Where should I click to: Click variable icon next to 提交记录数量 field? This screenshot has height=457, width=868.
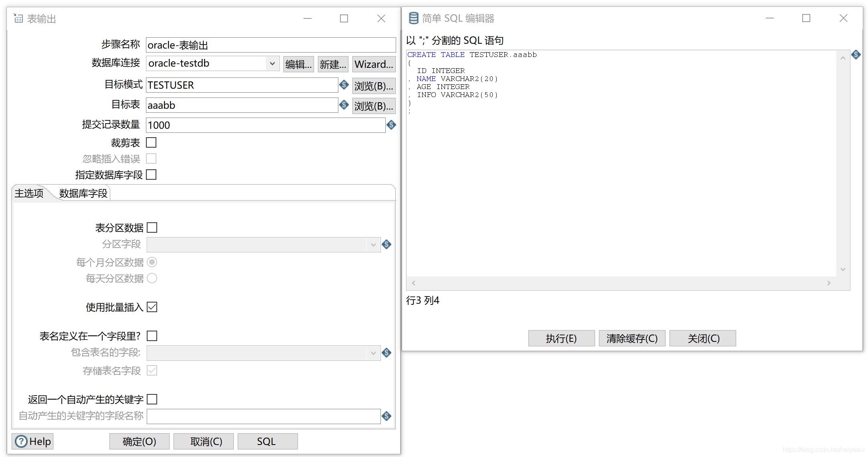click(x=391, y=125)
